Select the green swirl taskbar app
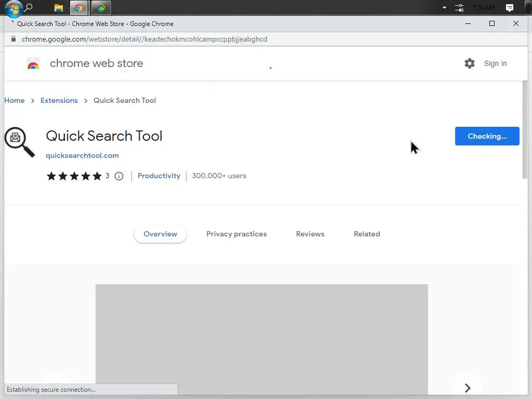Image resolution: width=532 pixels, height=399 pixels. [101, 8]
